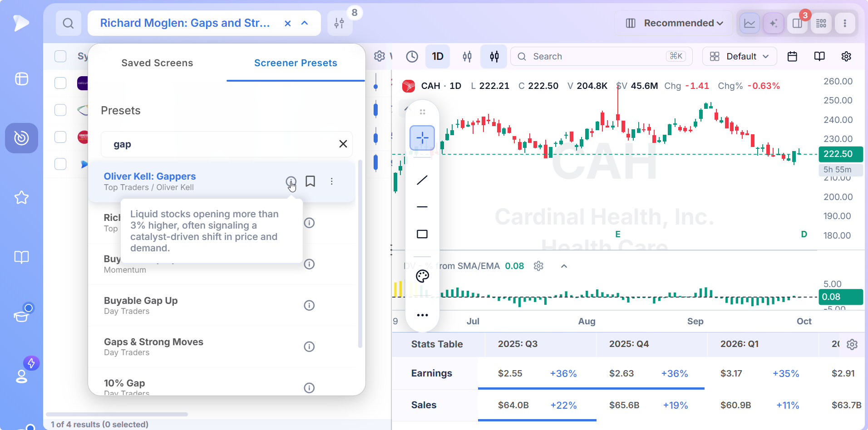Click the chart symbol Search field

[x=601, y=56]
